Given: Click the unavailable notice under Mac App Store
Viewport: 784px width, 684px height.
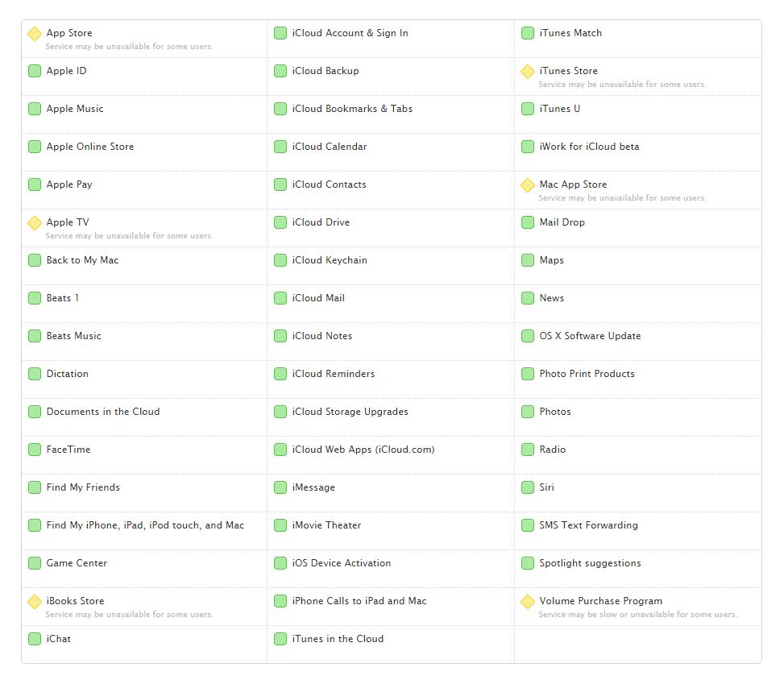Looking at the screenshot, I should (x=623, y=198).
